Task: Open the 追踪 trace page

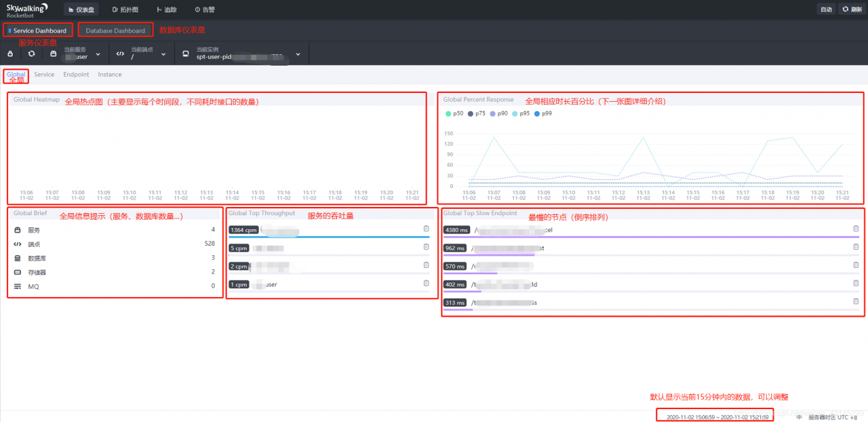Action: pyautogui.click(x=166, y=9)
